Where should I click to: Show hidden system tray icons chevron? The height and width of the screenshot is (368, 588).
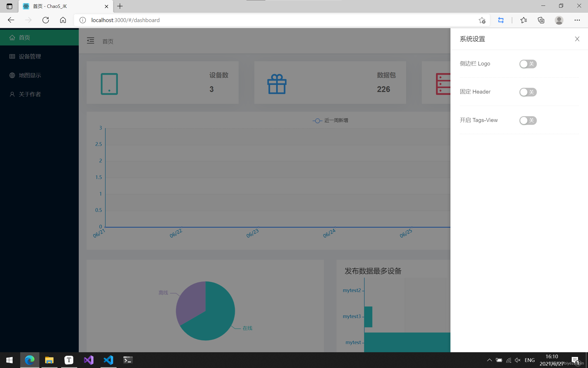[489, 360]
